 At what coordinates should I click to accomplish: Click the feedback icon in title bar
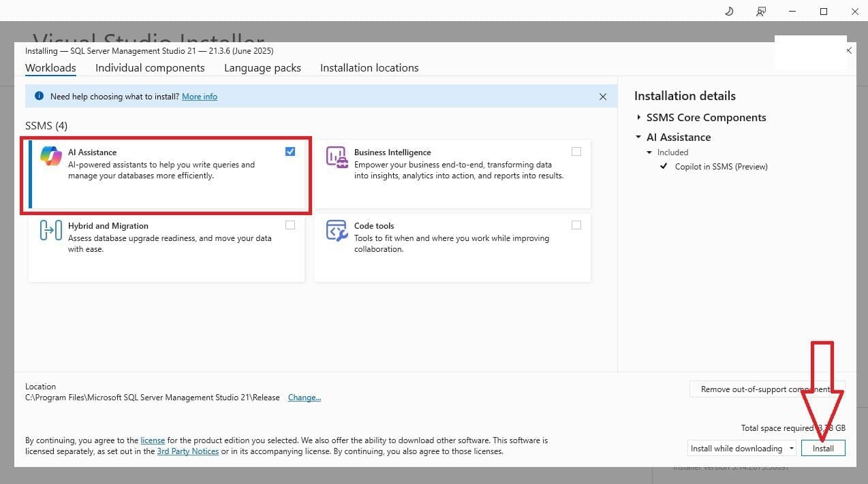[x=761, y=11]
